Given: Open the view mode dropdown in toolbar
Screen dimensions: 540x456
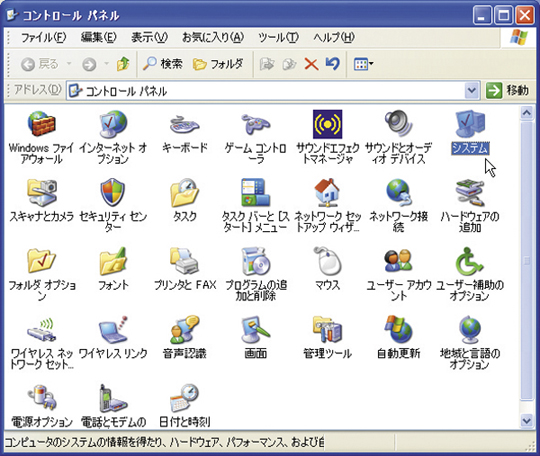Looking at the screenshot, I should [363, 64].
